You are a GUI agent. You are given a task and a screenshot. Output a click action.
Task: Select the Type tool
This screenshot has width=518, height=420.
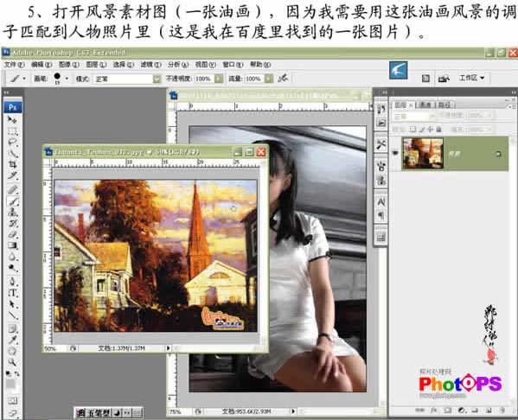coord(12,293)
